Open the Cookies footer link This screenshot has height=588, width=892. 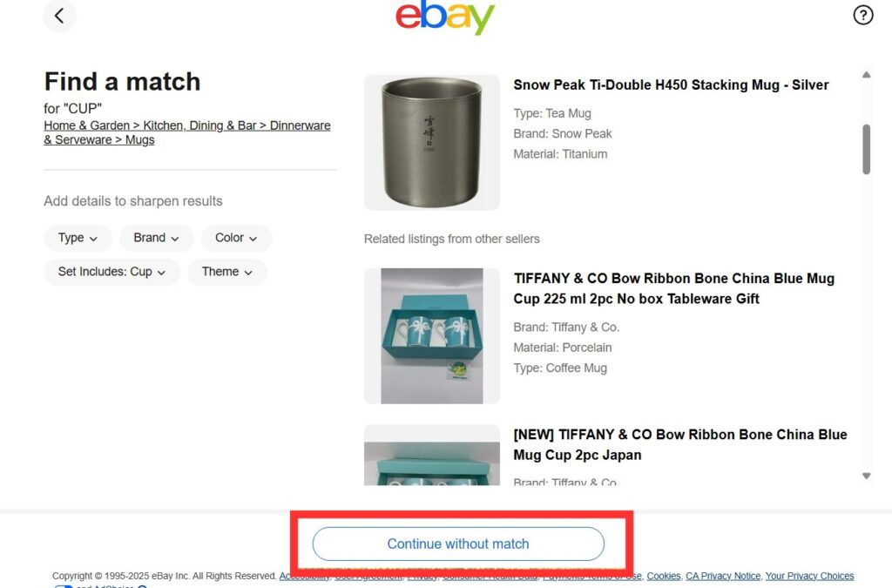point(664,576)
